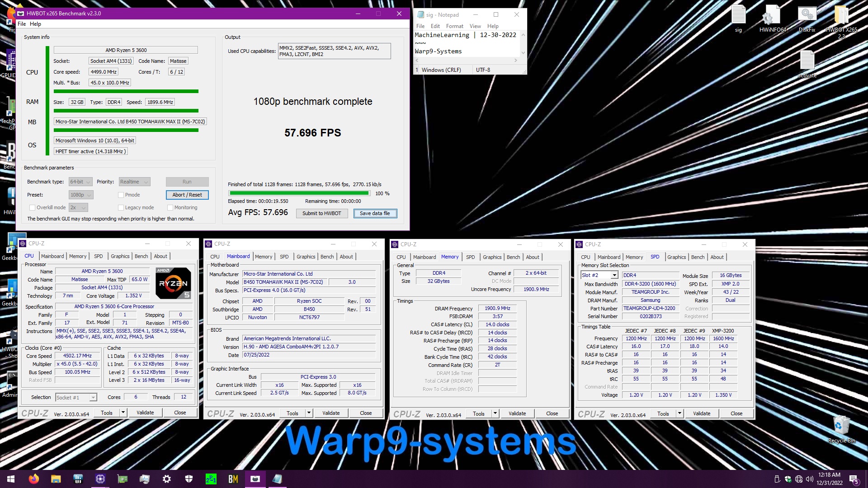Image resolution: width=868 pixels, height=488 pixels.
Task: Open the notification center icon
Action: click(x=854, y=479)
